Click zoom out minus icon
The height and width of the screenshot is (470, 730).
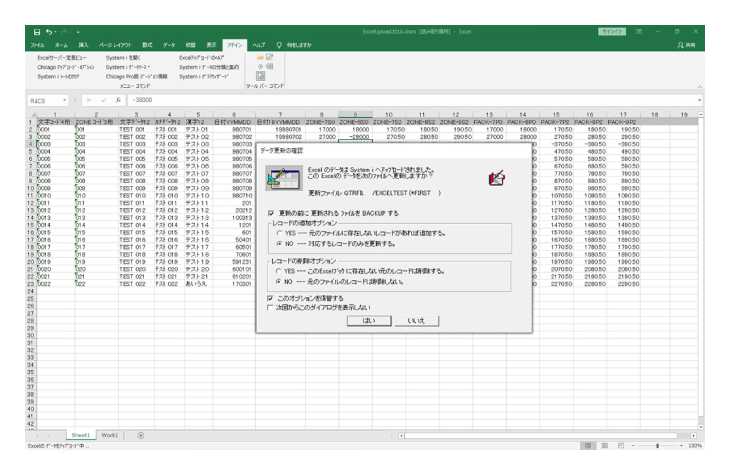coord(633,446)
